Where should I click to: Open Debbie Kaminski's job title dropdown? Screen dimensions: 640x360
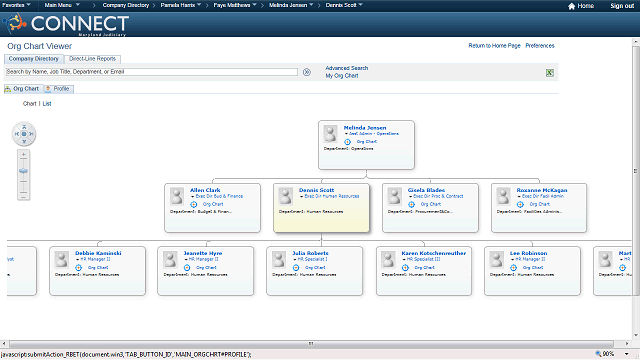[x=78, y=260]
